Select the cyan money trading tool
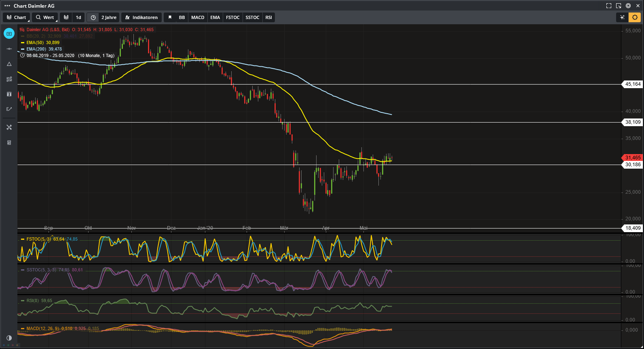This screenshot has height=349, width=644. [x=9, y=34]
